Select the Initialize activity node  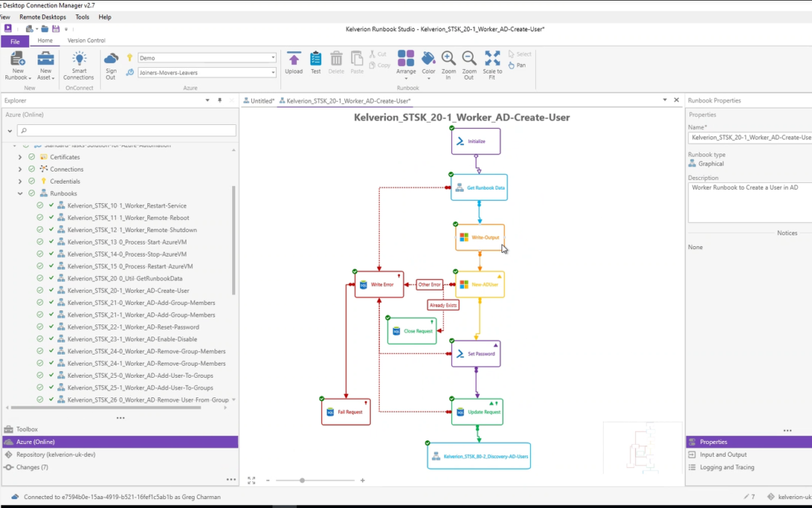(476, 141)
